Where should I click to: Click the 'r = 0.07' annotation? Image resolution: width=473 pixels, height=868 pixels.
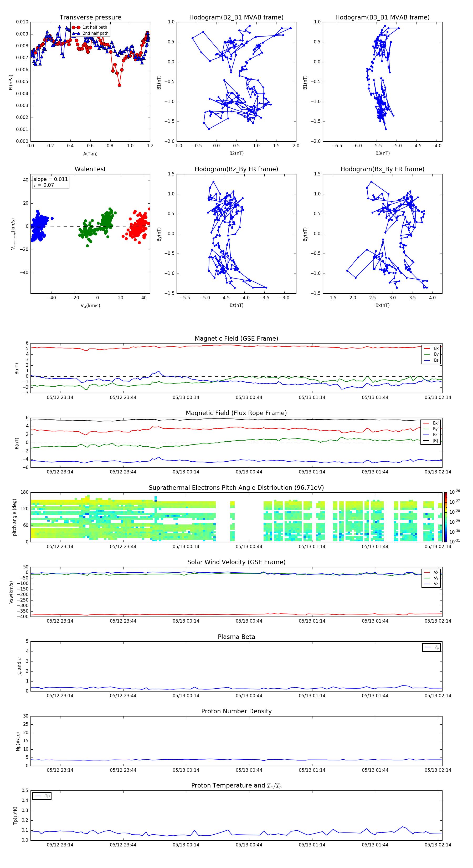click(44, 185)
